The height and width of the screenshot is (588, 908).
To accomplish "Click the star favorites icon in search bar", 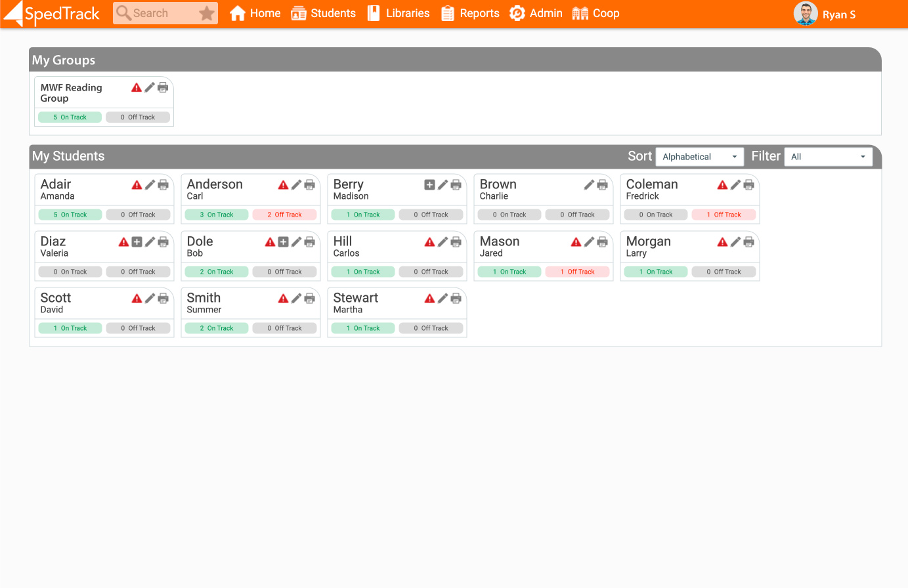I will pyautogui.click(x=206, y=13).
